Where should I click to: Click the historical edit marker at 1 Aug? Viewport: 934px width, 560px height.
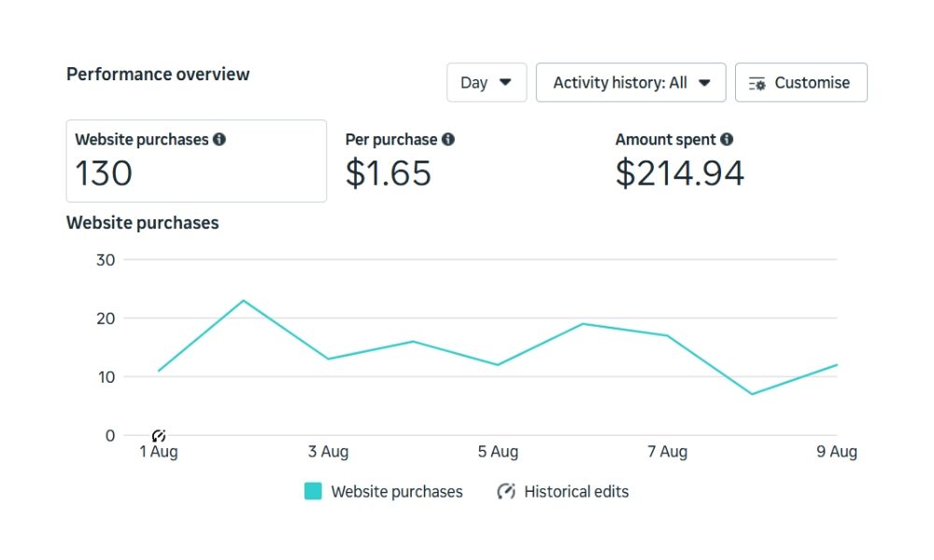(159, 436)
